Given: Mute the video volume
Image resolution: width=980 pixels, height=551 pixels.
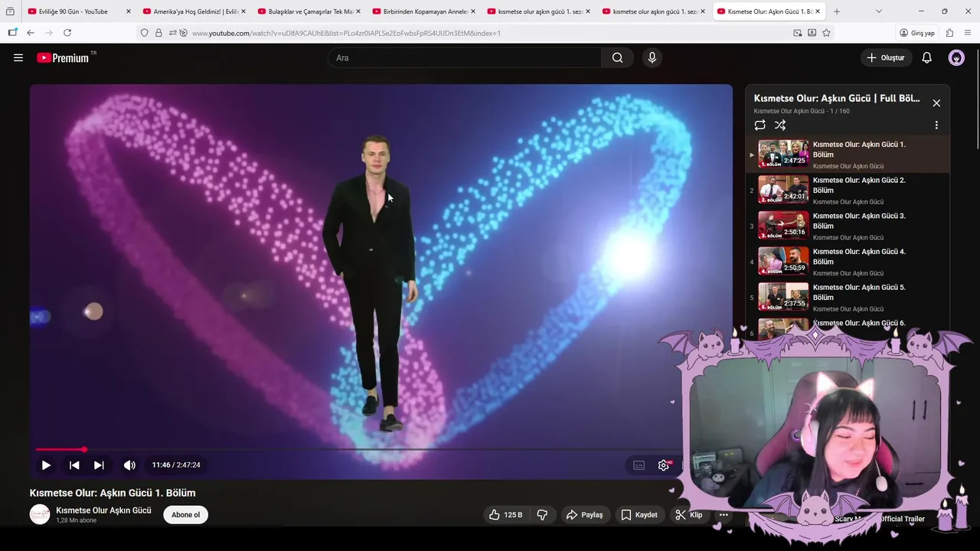Looking at the screenshot, I should point(129,465).
